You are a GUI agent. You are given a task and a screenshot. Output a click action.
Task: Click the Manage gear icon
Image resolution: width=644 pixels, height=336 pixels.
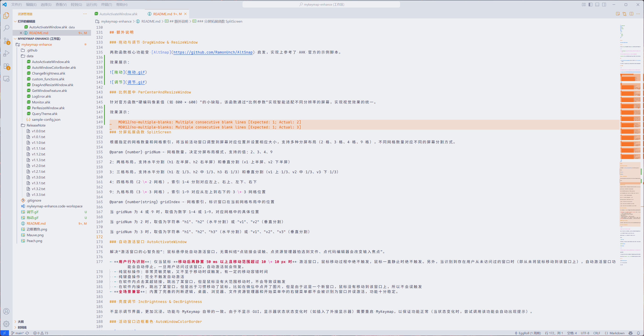click(6, 324)
